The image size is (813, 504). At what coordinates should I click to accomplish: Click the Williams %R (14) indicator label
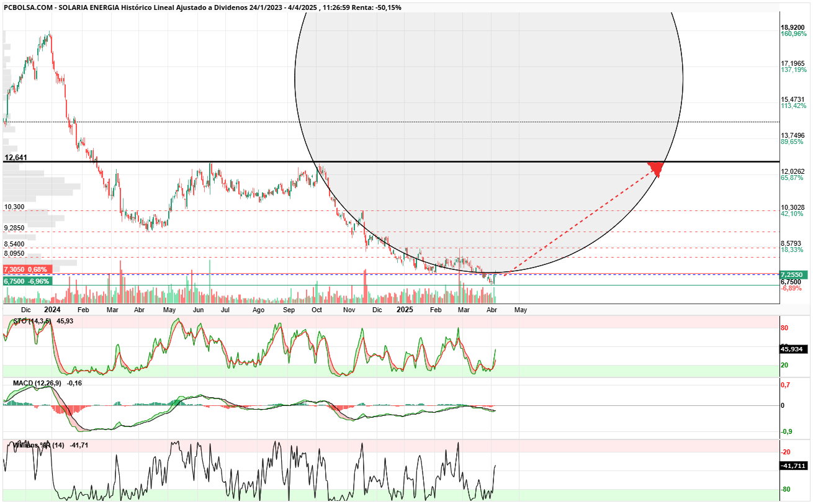(x=38, y=445)
